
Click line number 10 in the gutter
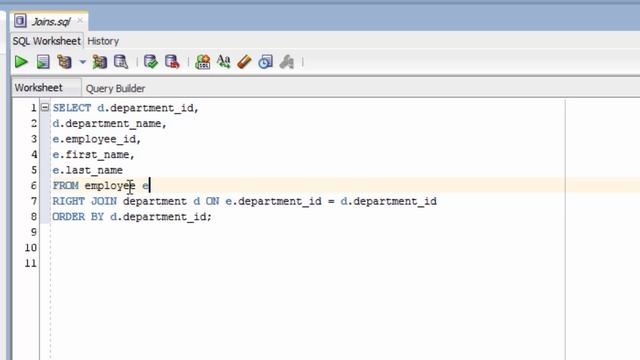click(31, 248)
